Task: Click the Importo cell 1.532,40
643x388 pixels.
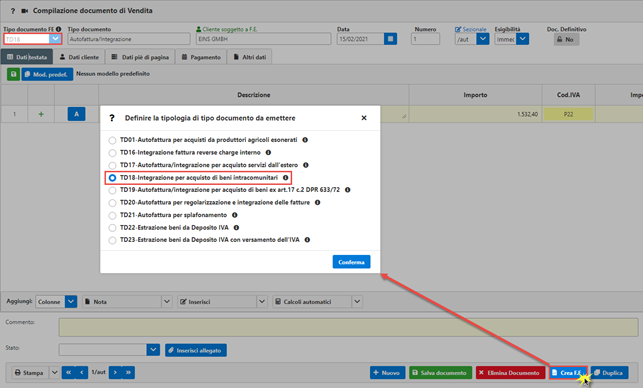Action: pos(475,114)
